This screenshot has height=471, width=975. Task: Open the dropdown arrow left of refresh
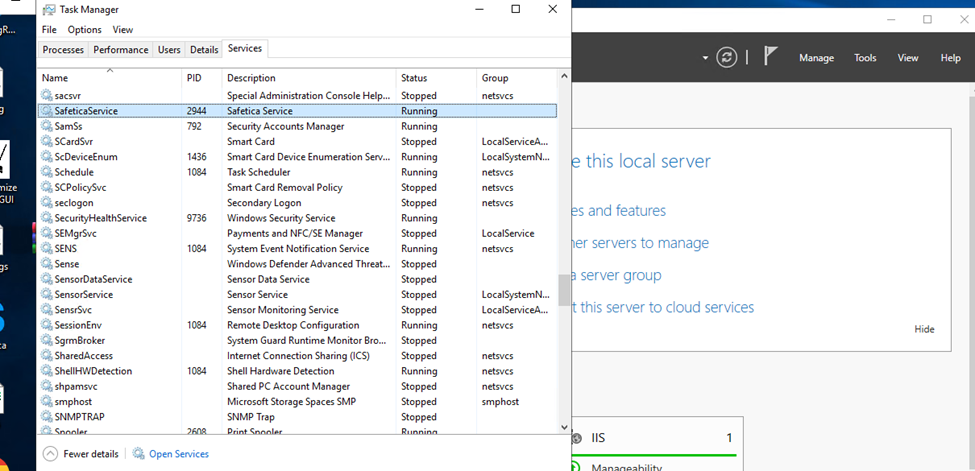click(x=705, y=58)
